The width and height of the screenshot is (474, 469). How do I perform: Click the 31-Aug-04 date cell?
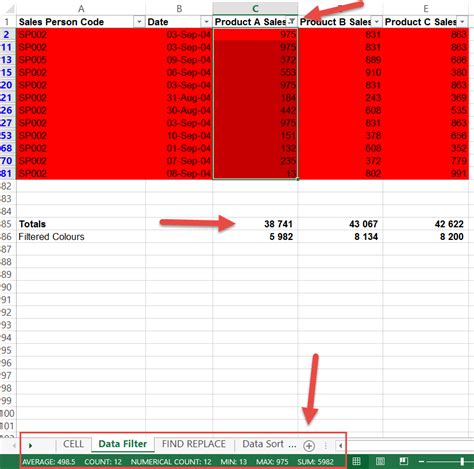(x=179, y=98)
